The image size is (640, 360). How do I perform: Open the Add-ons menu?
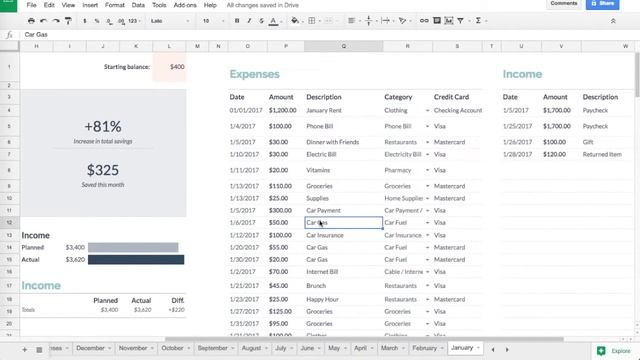pos(185,5)
